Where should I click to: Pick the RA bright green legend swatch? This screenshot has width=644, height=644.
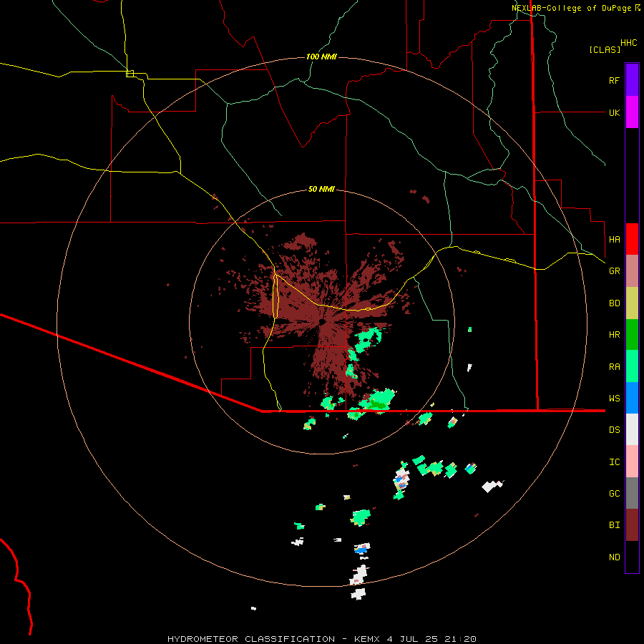click(632, 366)
